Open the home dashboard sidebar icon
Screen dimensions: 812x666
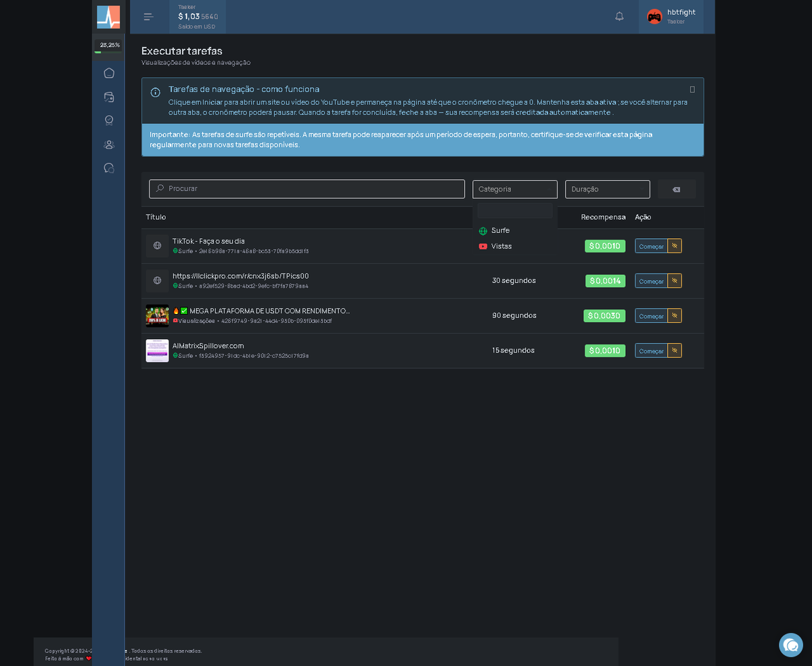click(109, 73)
